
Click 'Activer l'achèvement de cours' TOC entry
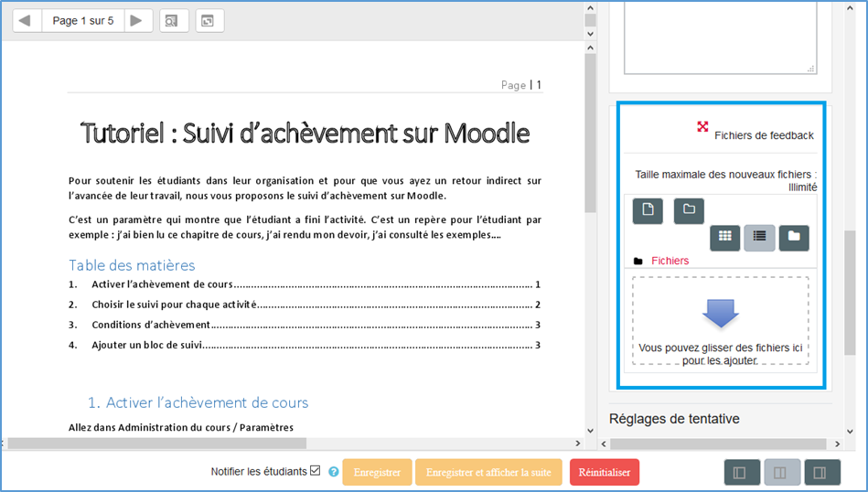305,284
